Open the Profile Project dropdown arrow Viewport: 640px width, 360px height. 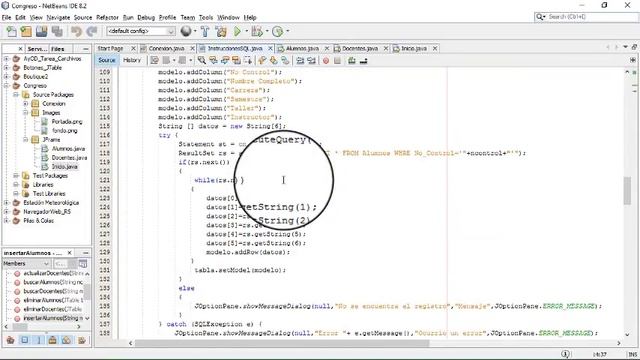pyautogui.click(x=288, y=31)
